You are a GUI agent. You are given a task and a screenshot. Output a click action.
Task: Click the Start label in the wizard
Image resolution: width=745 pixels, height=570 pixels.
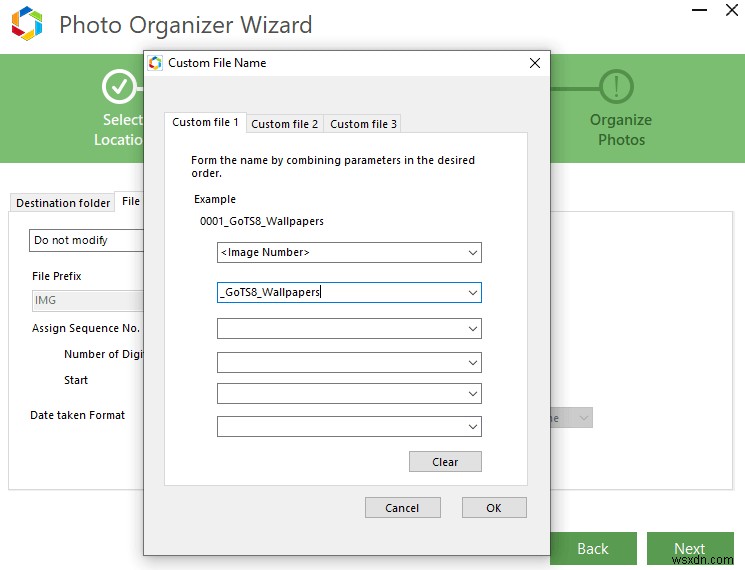pos(76,380)
